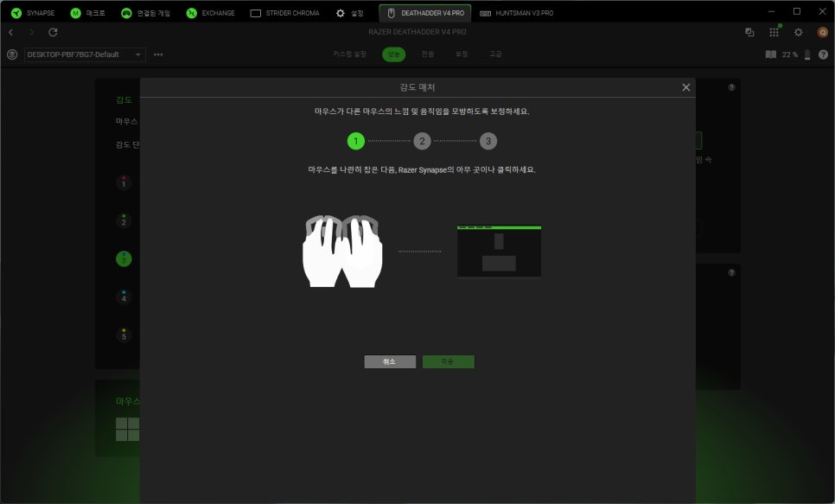Open the apps grid icon
Image resolution: width=835 pixels, height=504 pixels.
(x=774, y=33)
